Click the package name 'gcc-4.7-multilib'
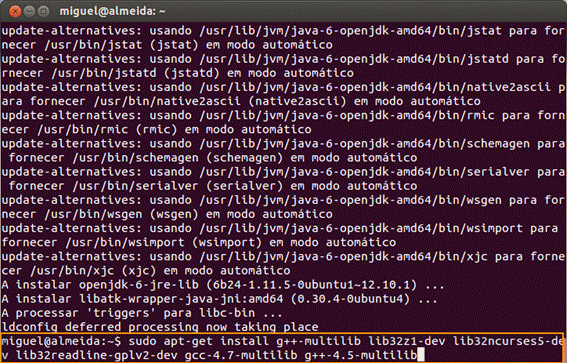 [x=241, y=355]
